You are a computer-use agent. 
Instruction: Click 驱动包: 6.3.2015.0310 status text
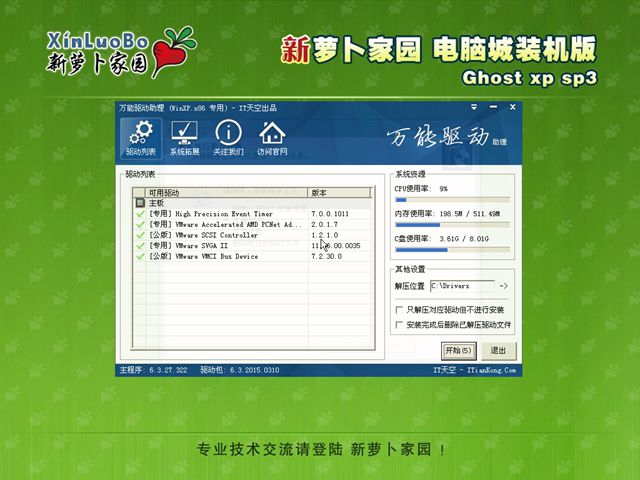point(240,370)
